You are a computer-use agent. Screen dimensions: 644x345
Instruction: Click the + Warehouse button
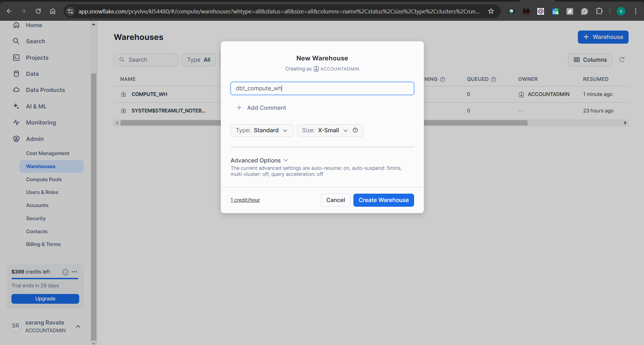603,37
